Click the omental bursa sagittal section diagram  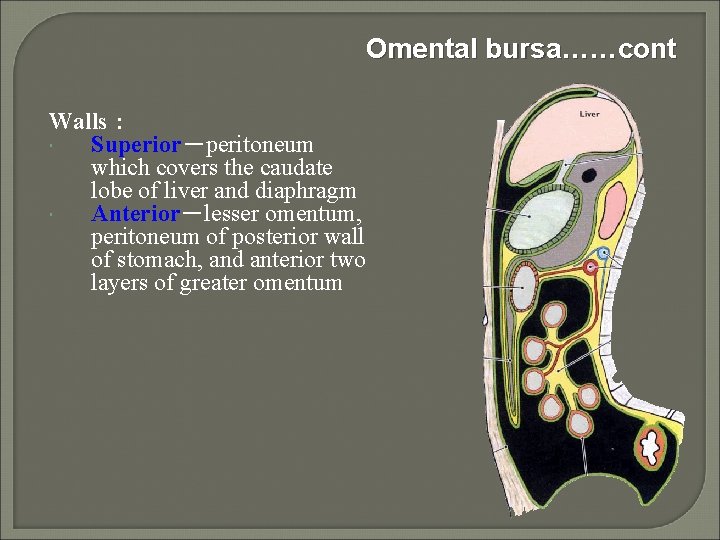(583, 300)
